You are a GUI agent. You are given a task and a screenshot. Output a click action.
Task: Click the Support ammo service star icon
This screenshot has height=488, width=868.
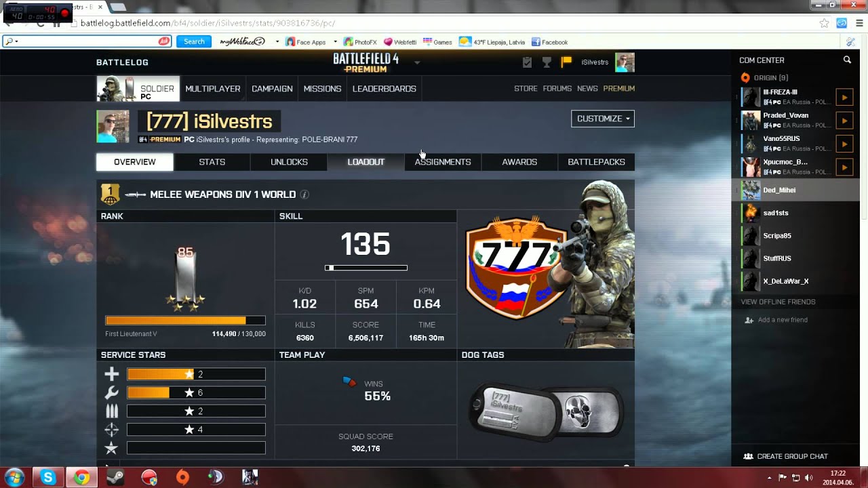click(112, 411)
